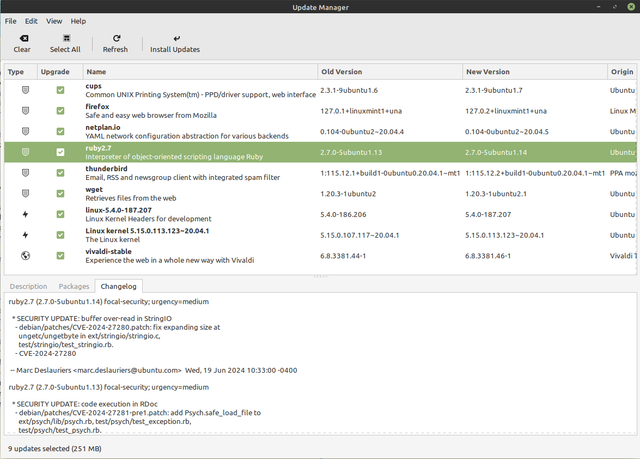Select the netplan.io package name
The height and width of the screenshot is (459, 640).
[103, 127]
